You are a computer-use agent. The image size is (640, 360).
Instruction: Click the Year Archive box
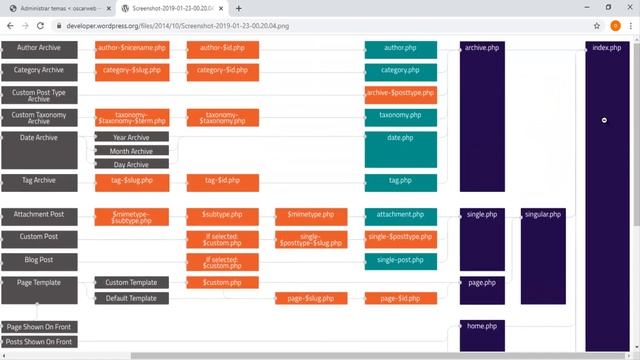pyautogui.click(x=132, y=137)
